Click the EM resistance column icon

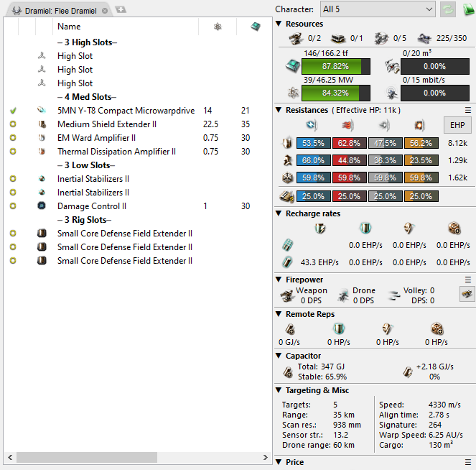(312, 124)
